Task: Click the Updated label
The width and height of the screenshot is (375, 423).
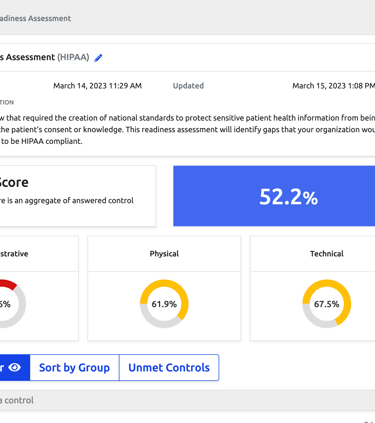Action: coord(188,86)
